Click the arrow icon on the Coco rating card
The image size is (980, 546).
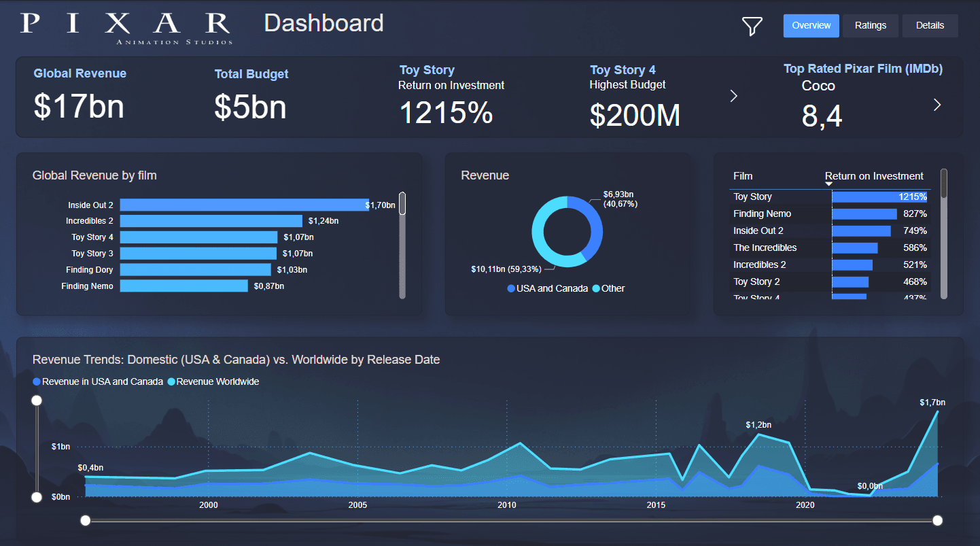tap(937, 105)
